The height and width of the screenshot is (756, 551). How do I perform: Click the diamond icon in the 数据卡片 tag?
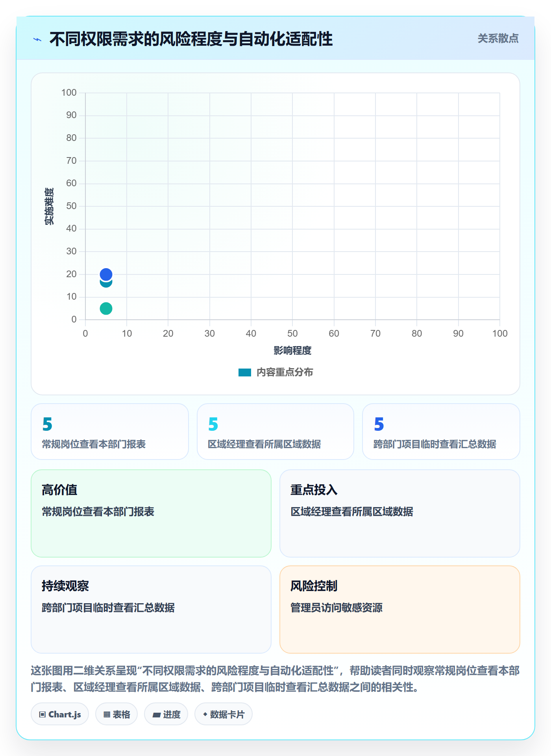pyautogui.click(x=205, y=714)
